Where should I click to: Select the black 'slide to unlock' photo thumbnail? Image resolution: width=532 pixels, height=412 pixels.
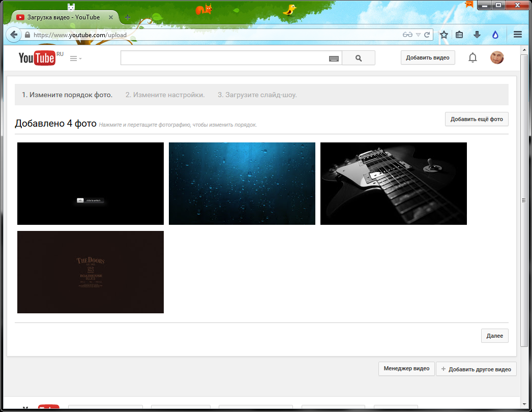pyautogui.click(x=91, y=184)
